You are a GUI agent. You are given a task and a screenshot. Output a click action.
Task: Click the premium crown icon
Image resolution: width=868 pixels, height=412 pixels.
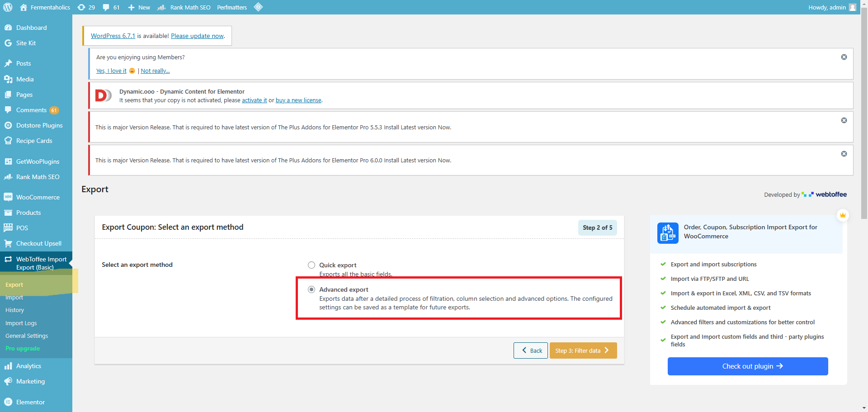coord(843,215)
